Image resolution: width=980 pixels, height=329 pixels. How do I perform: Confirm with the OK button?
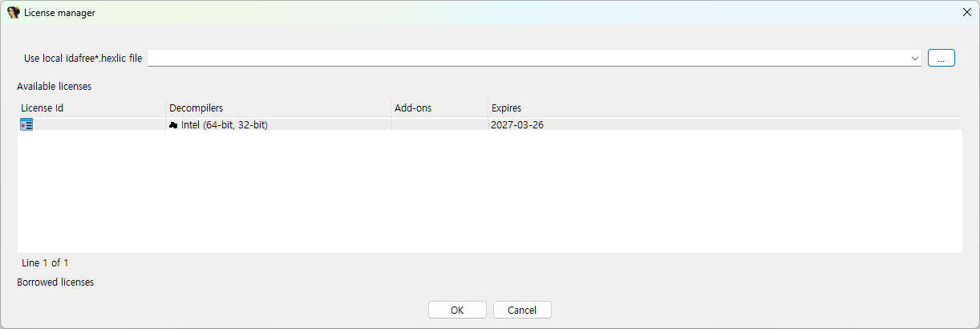click(457, 311)
